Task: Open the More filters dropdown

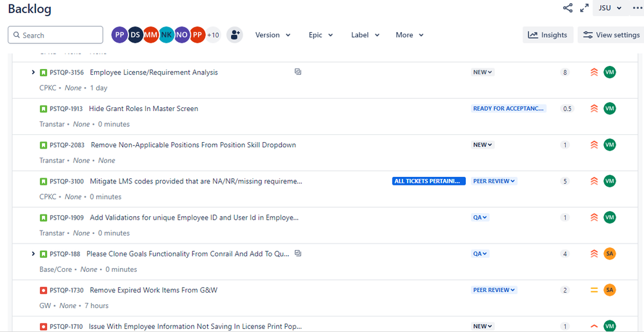Action: point(410,35)
